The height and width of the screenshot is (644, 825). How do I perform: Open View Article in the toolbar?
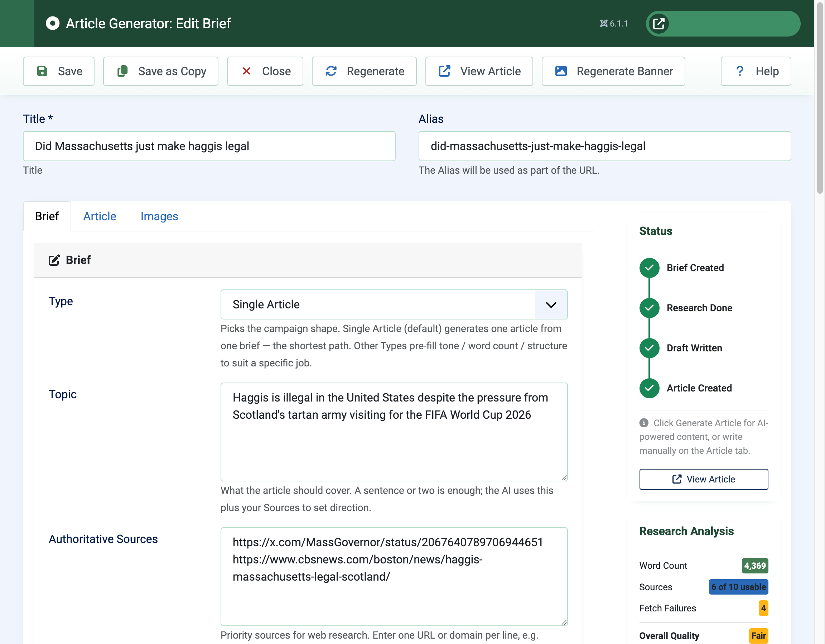pyautogui.click(x=479, y=71)
